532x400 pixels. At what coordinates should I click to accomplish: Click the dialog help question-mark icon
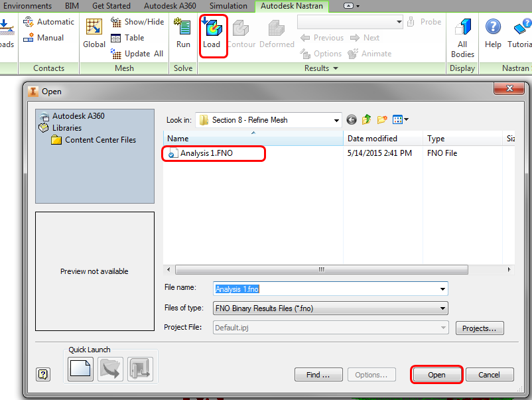coord(43,374)
